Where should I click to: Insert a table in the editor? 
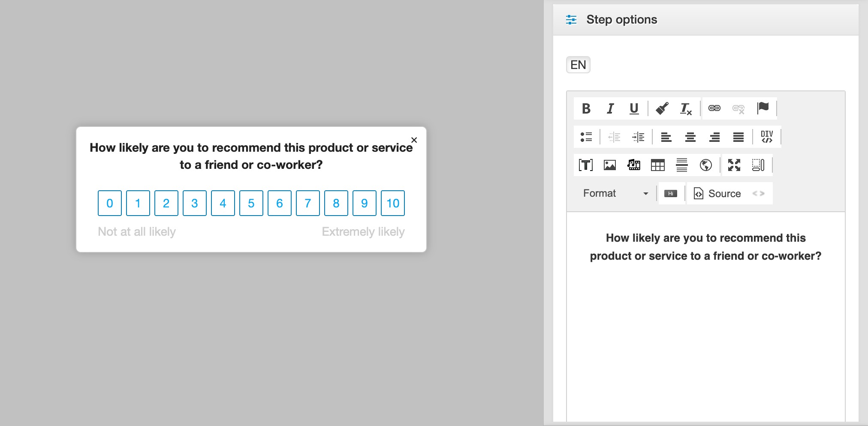pyautogui.click(x=657, y=165)
